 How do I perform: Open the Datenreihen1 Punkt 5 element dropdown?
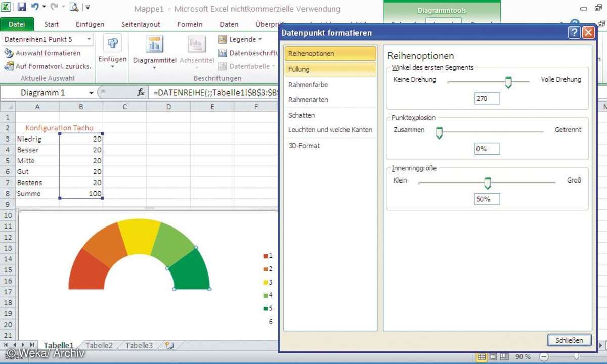(x=89, y=39)
